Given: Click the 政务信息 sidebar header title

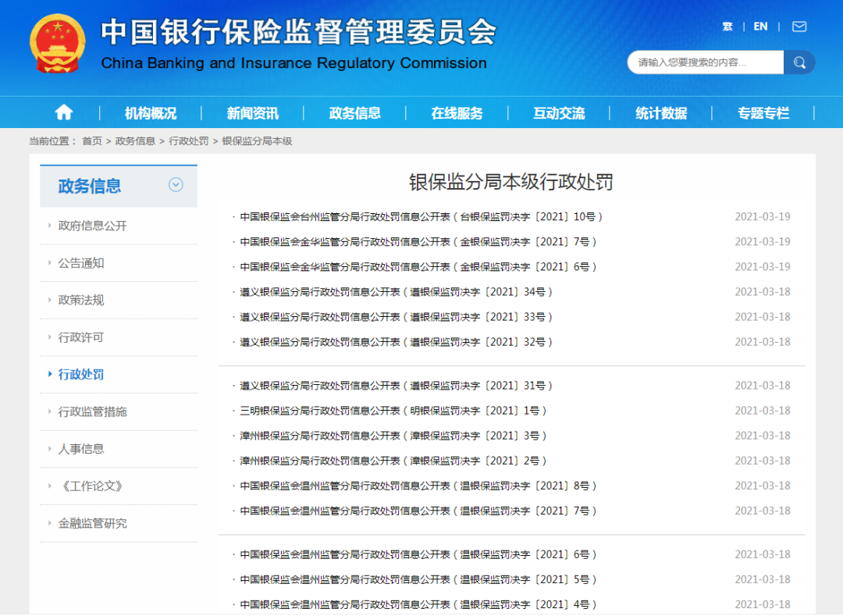Looking at the screenshot, I should (x=90, y=186).
